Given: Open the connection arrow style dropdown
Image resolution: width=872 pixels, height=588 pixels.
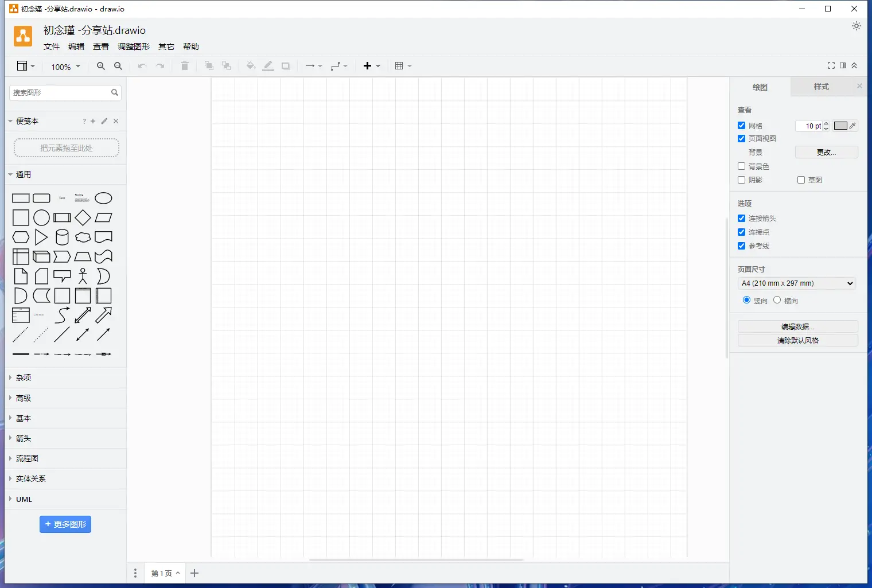Looking at the screenshot, I should pos(314,66).
